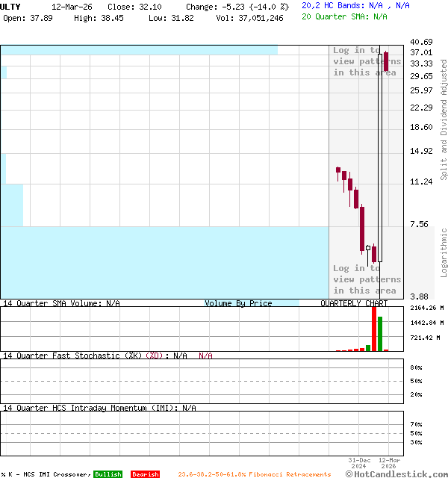Click the bottom 'Log in to view patterns' text
The image size is (448, 478).
pos(366,279)
